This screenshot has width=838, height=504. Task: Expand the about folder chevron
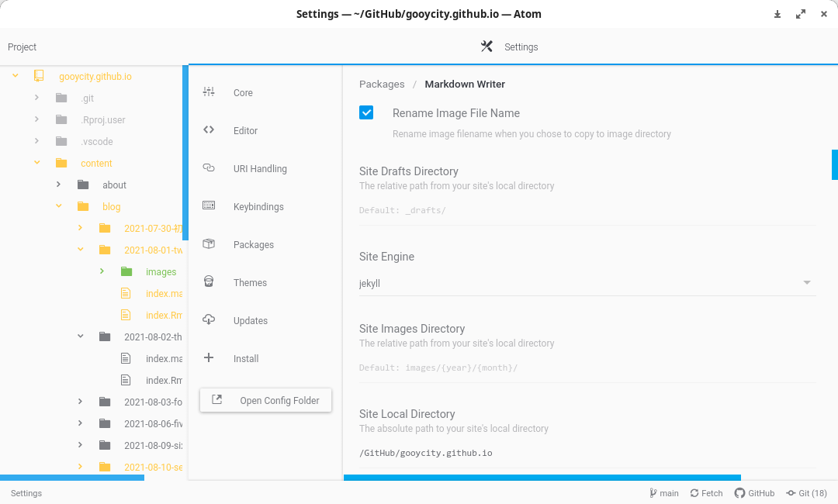click(x=59, y=185)
